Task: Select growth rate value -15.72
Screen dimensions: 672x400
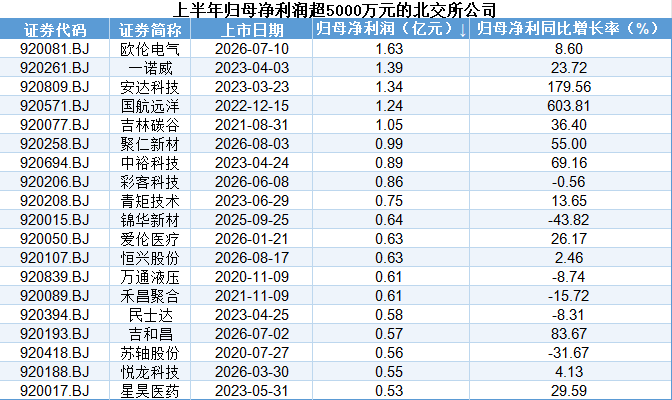Action: tap(569, 295)
